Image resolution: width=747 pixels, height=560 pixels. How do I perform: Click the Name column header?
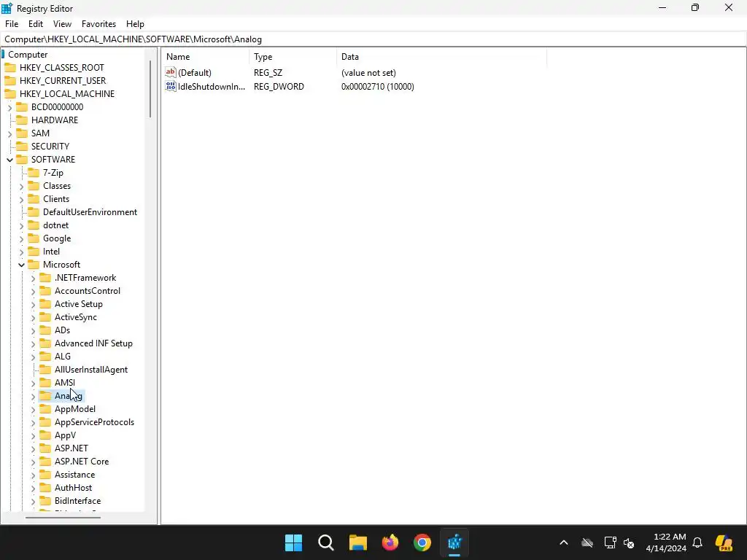205,57
